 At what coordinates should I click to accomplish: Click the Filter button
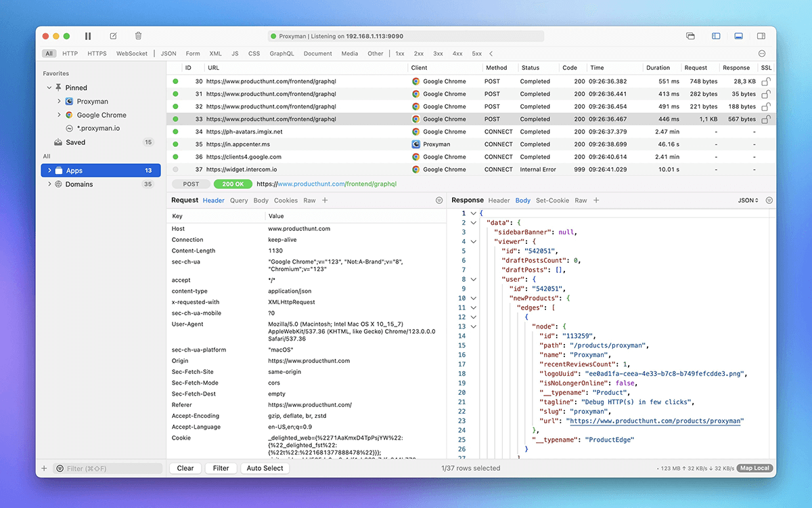tap(221, 468)
